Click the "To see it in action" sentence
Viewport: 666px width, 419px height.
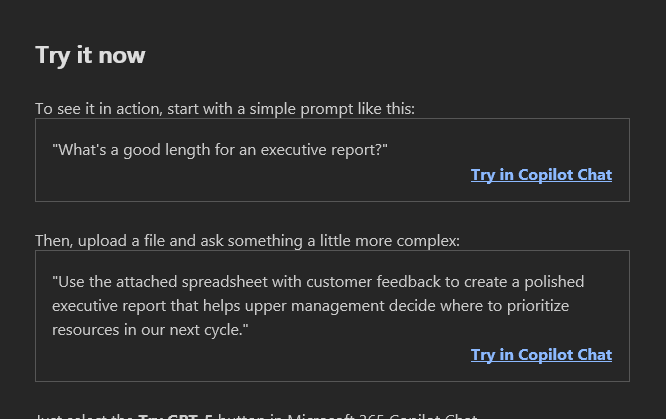coord(224,109)
